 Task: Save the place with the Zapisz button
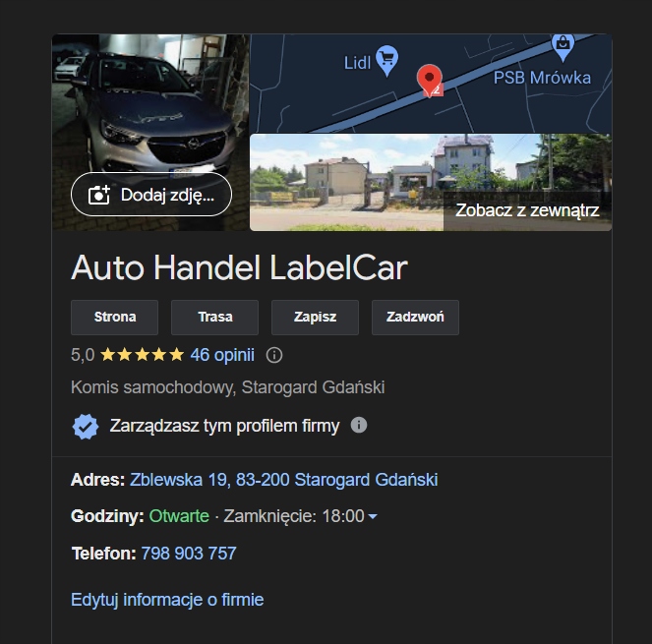[x=316, y=318]
